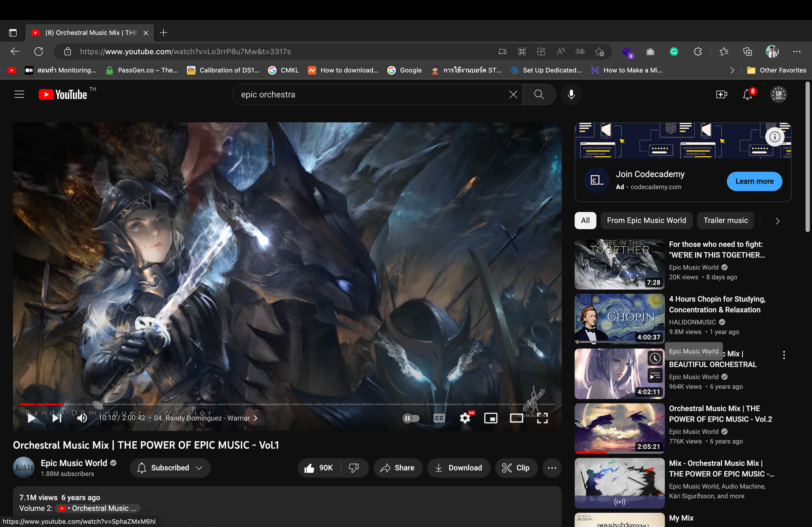Click the translate icon in address bar
The width and height of the screenshot is (812, 527).
click(580, 52)
